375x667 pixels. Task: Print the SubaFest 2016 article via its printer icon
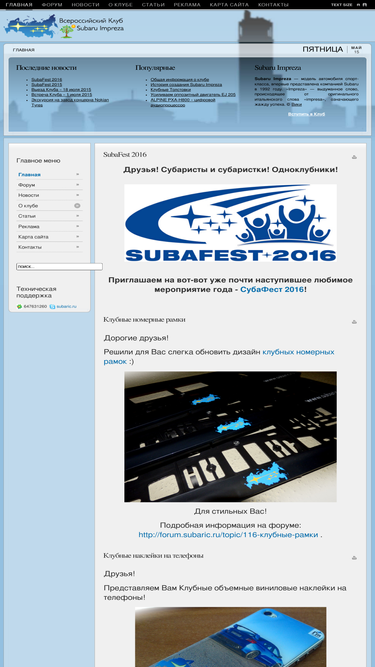coord(354,157)
